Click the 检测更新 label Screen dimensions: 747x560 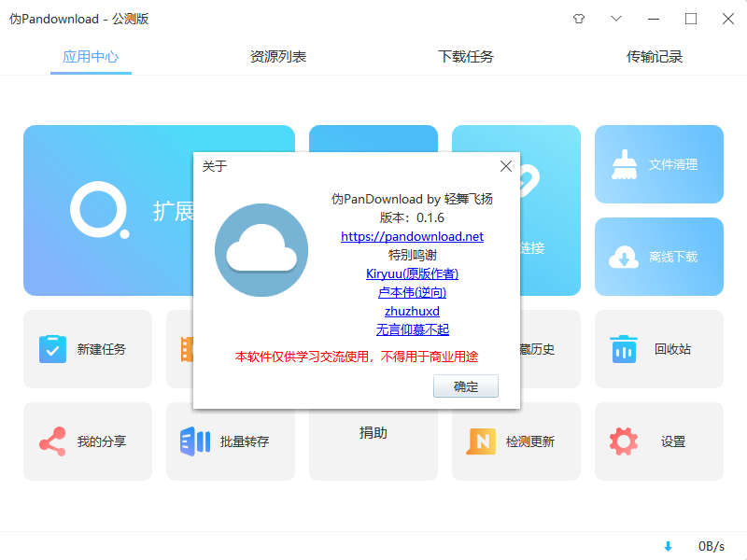pyautogui.click(x=529, y=441)
